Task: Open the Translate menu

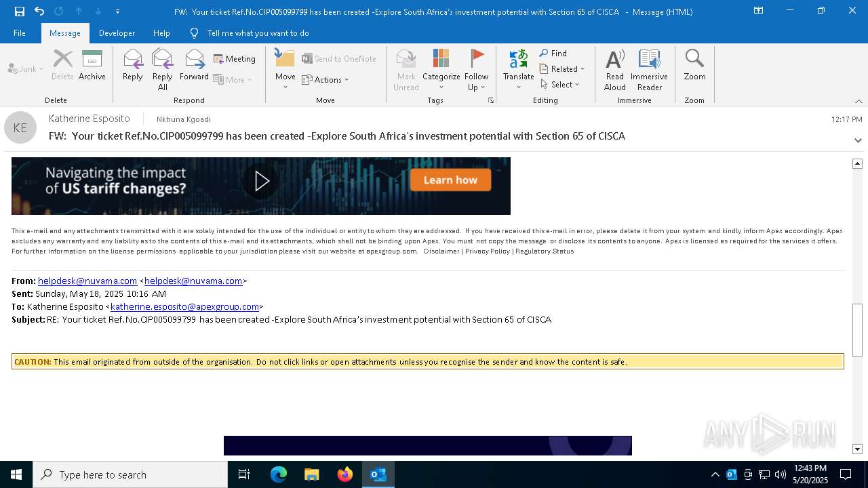Action: pos(519,70)
